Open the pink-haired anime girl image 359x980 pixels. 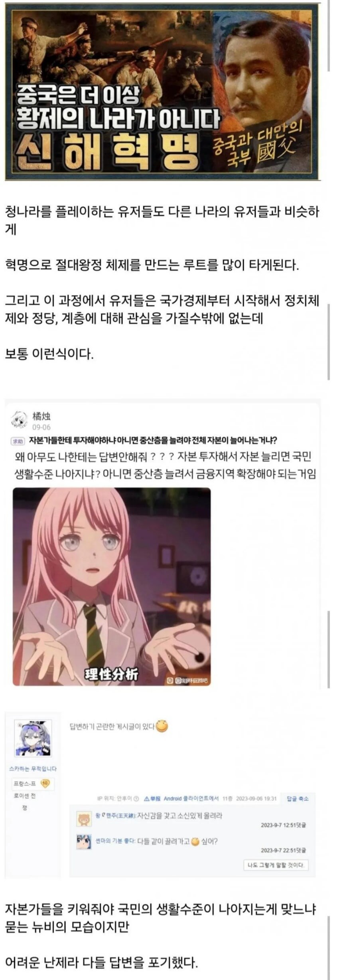click(112, 587)
